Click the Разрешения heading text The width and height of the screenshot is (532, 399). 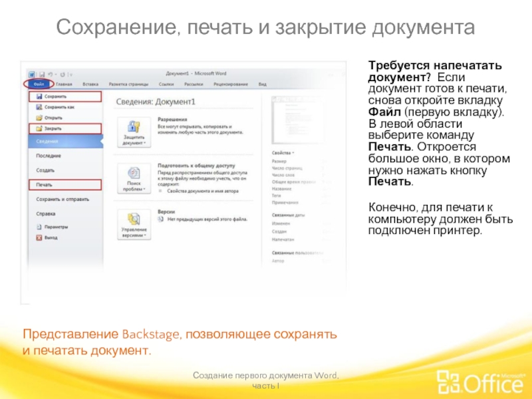click(x=172, y=120)
